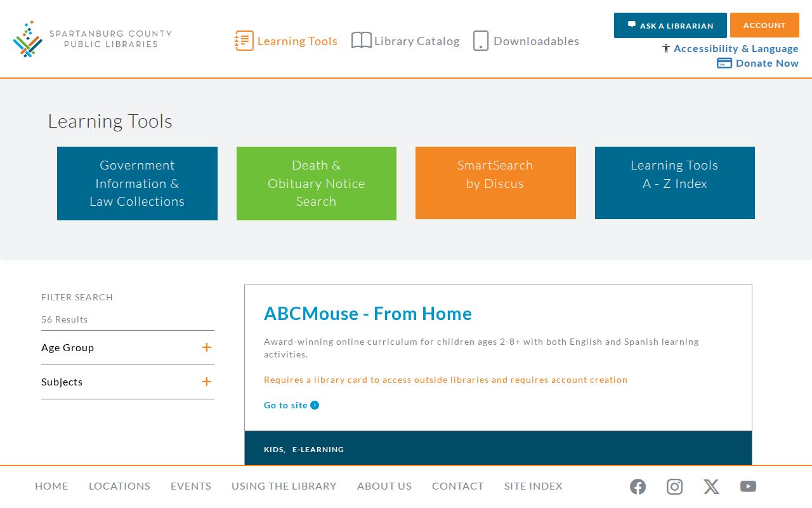Click the Donate Now credit card icon
This screenshot has width=812, height=508.
click(724, 63)
